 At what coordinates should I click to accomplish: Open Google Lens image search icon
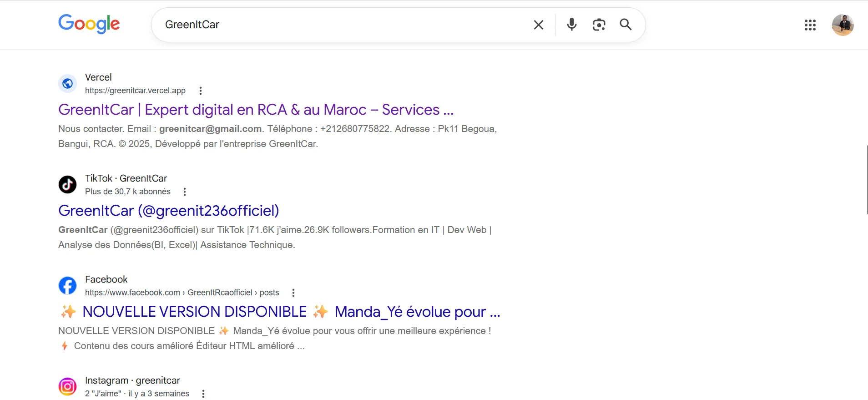(x=599, y=25)
